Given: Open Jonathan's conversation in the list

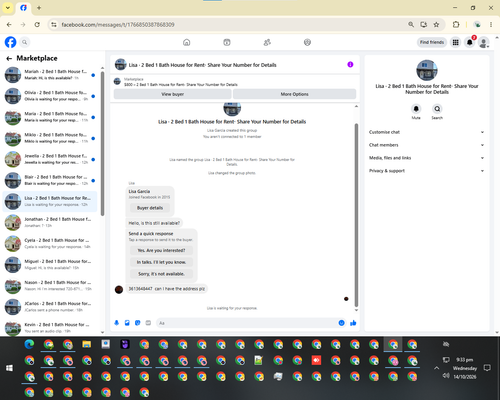Looking at the screenshot, I should coord(50,222).
